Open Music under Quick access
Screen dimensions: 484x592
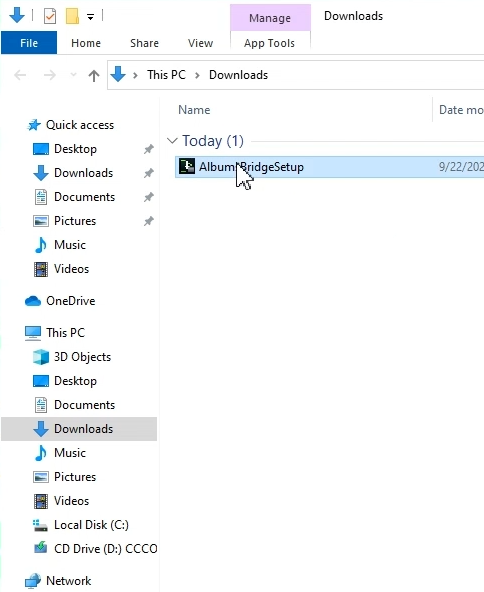tap(70, 245)
